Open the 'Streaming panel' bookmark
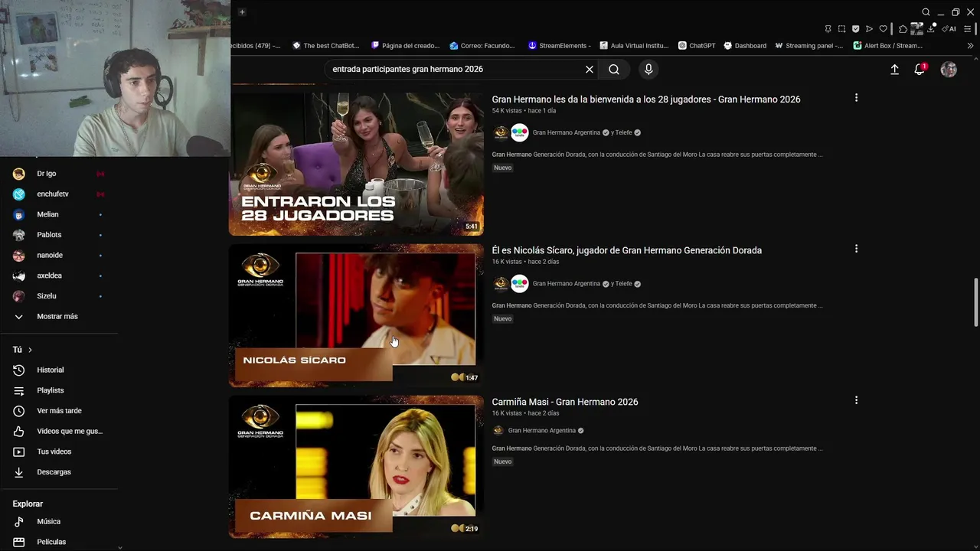This screenshot has height=551, width=980. pos(808,46)
